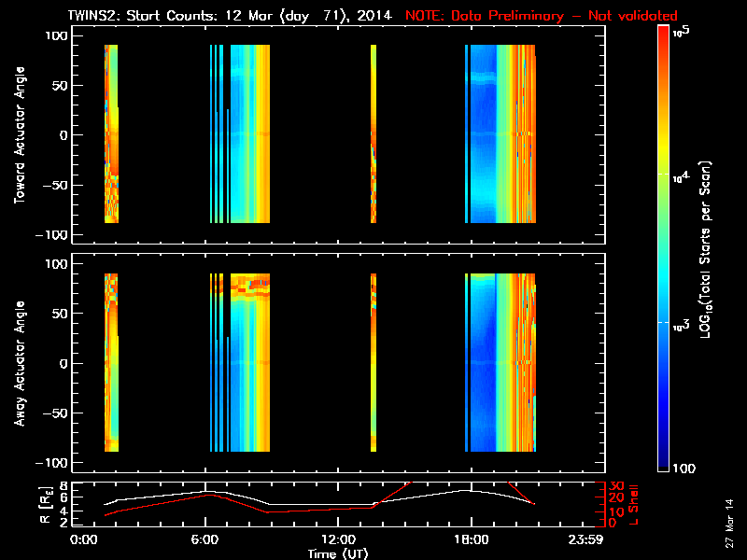The width and height of the screenshot is (747, 560).
Task: Click the first data strip near 1:00 in the Away panel
Action: point(111,364)
